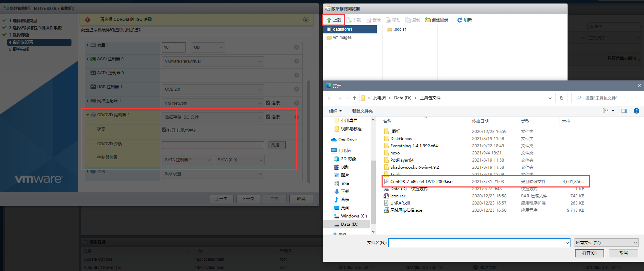The image size is (644, 271).
Task: Click the disk size field showing 16
Action: pyautogui.click(x=174, y=47)
